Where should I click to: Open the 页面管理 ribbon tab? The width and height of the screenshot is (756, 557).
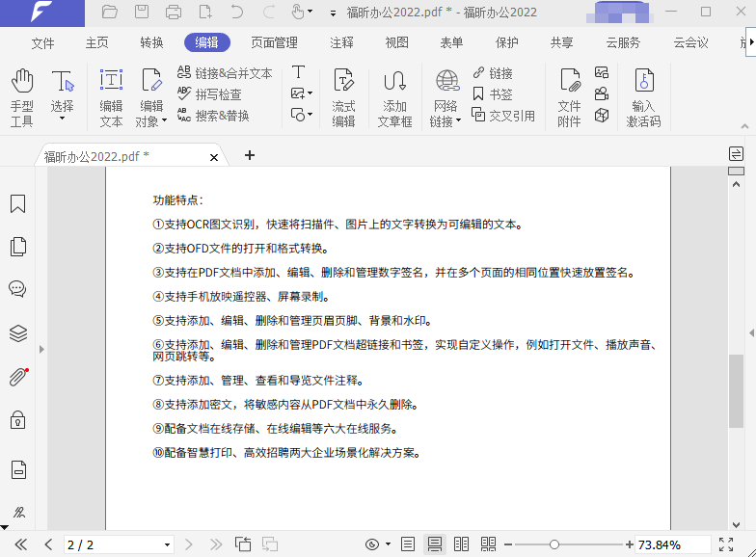[x=274, y=42]
